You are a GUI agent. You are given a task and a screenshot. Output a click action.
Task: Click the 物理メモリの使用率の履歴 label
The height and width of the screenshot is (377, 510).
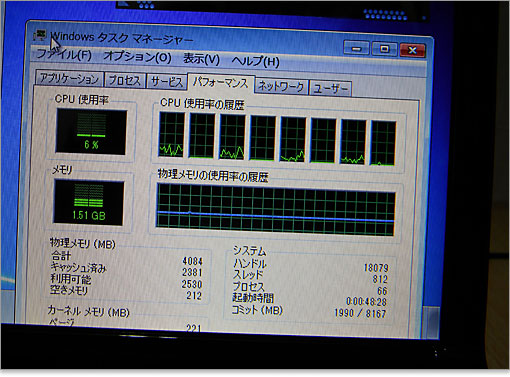tap(213, 176)
